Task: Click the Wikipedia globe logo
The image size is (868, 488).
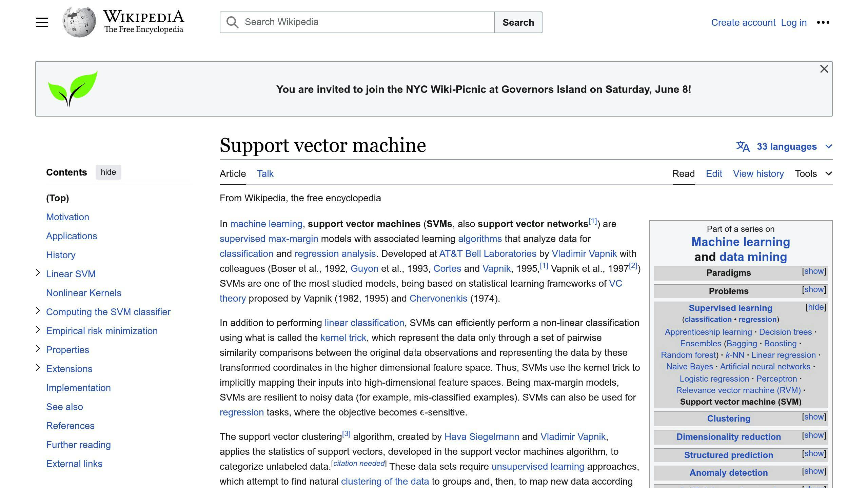Action: pyautogui.click(x=79, y=22)
